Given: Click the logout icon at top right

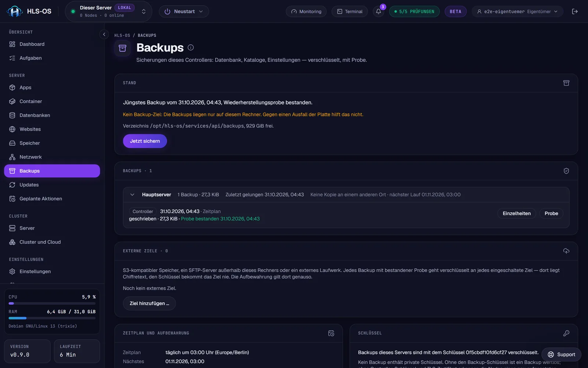Looking at the screenshot, I should pos(575,11).
